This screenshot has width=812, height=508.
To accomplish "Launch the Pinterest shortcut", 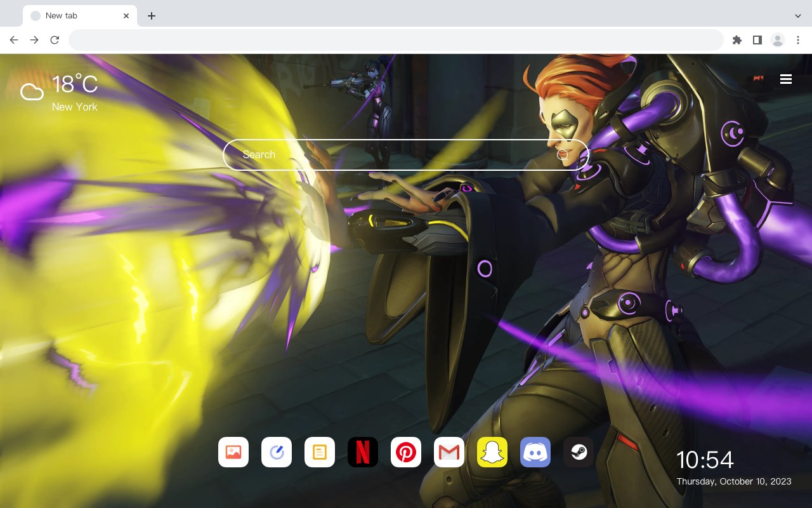I will (x=406, y=452).
